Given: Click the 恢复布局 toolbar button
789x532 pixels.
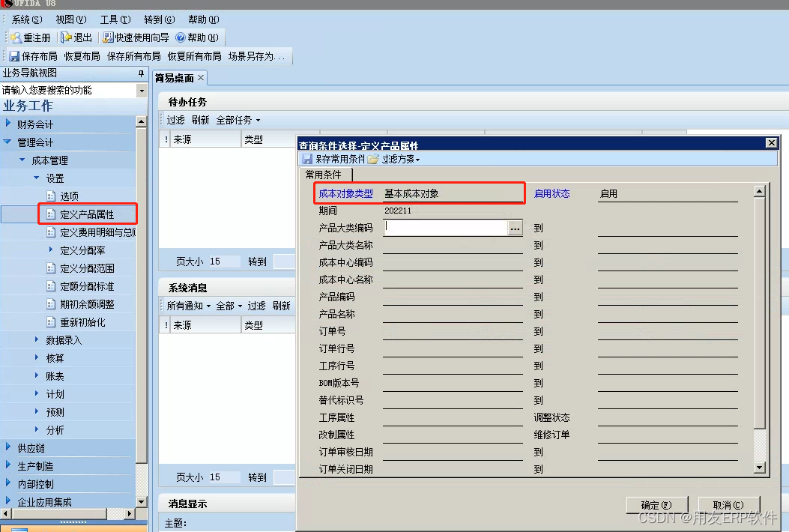Looking at the screenshot, I should (x=82, y=56).
